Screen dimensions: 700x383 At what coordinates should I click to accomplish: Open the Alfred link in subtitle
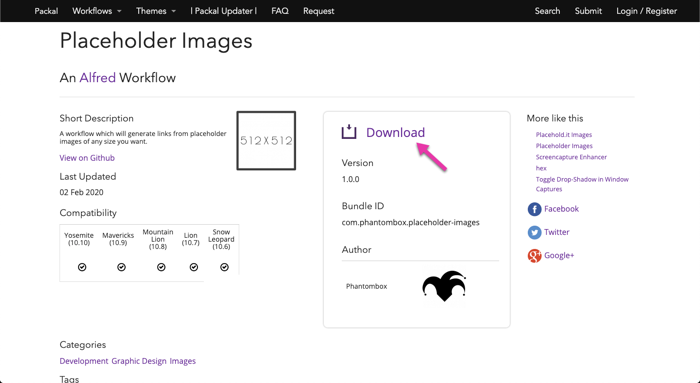pyautogui.click(x=97, y=78)
